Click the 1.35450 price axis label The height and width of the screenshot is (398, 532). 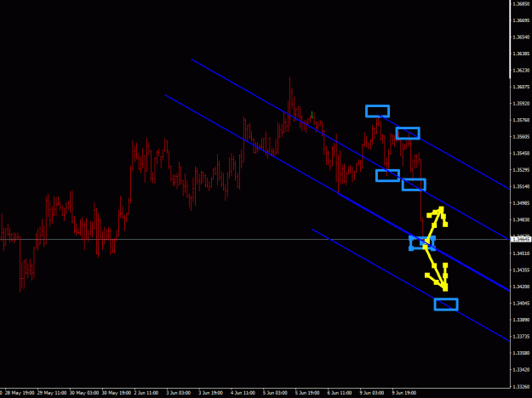(522, 153)
